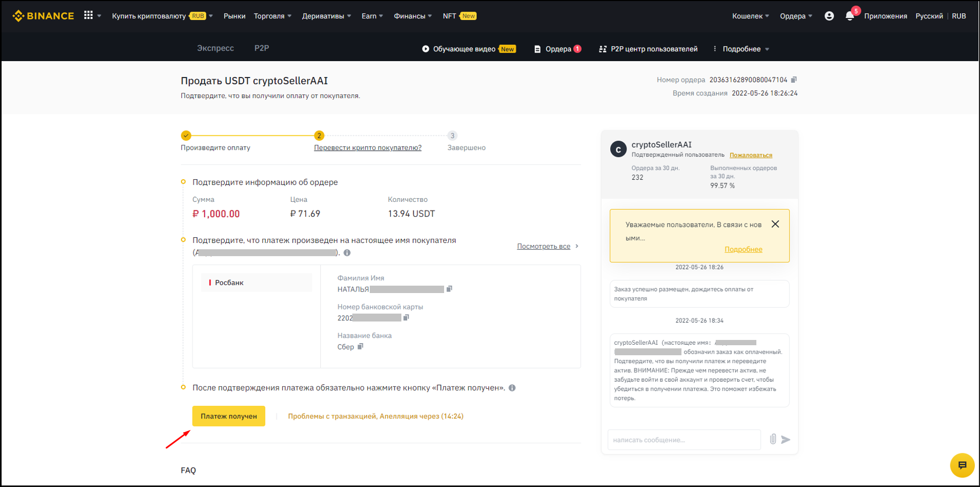Click the completed step 1 checkmark circle
The height and width of the screenshot is (487, 980).
click(x=186, y=135)
